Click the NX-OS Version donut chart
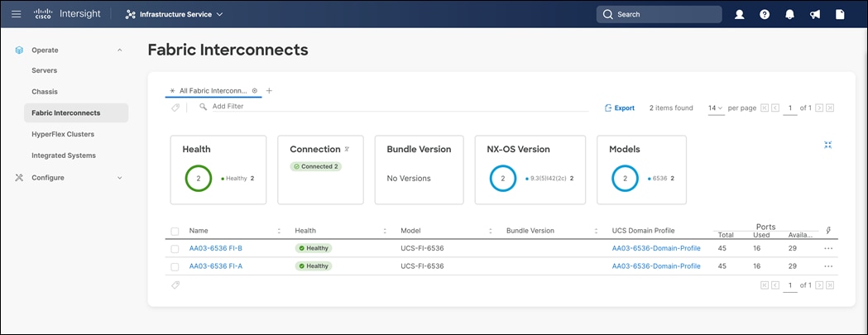Screen dimensions: 868x335 pyautogui.click(x=503, y=179)
